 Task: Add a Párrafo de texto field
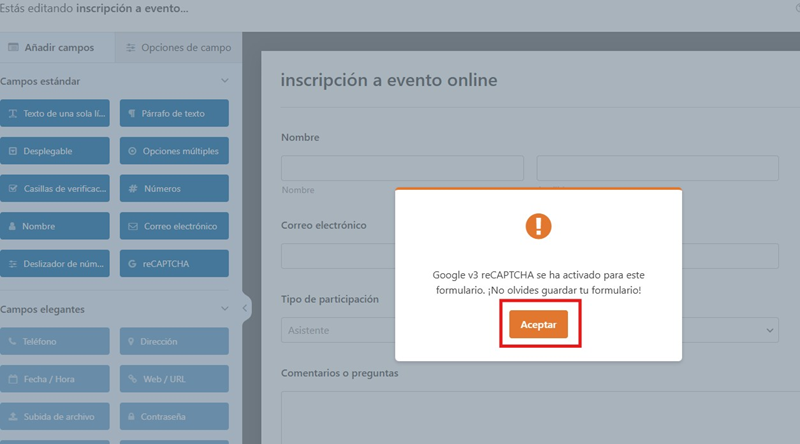click(x=174, y=113)
